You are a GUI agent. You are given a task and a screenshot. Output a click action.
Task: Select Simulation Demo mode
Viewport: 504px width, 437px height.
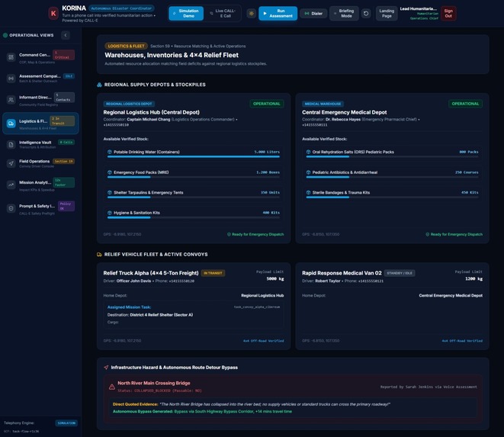[x=186, y=14]
